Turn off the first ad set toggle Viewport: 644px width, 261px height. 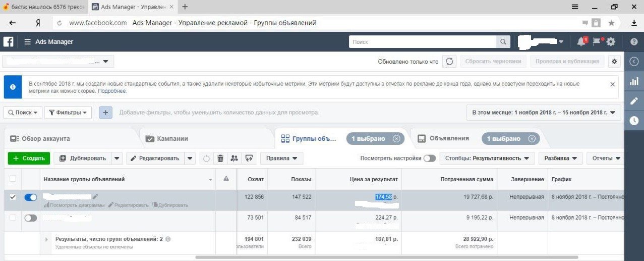(x=31, y=197)
